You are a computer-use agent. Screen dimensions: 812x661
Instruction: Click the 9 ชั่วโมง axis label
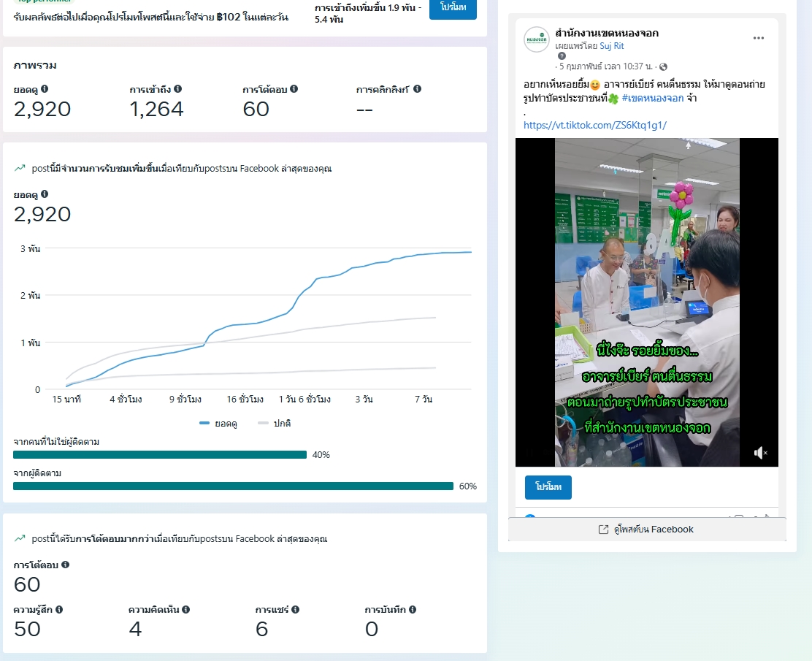(185, 399)
